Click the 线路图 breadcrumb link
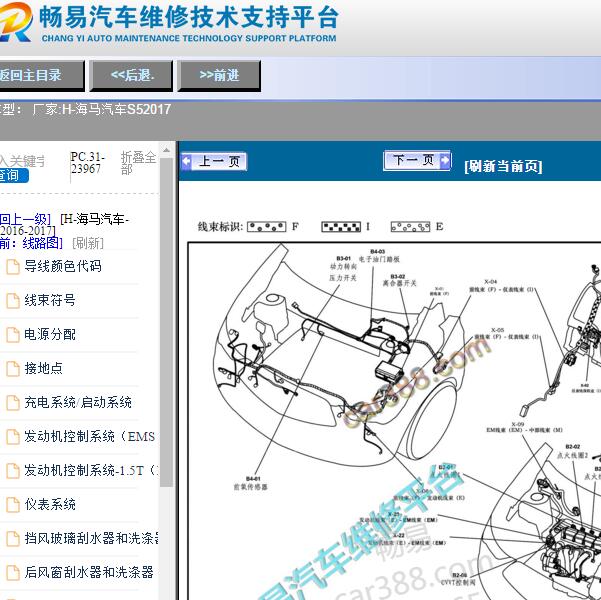 click(x=42, y=243)
